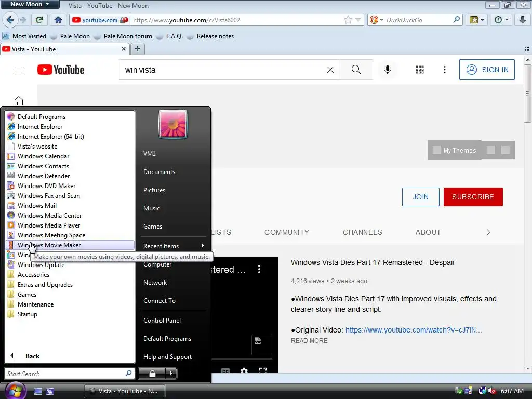Click the YouTube logo
532x399 pixels.
(61, 70)
